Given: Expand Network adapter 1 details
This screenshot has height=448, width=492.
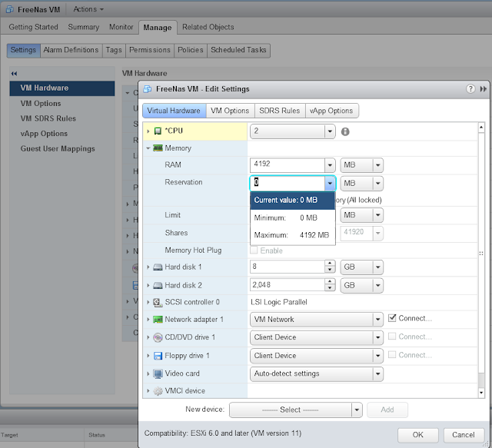Looking at the screenshot, I should point(148,320).
